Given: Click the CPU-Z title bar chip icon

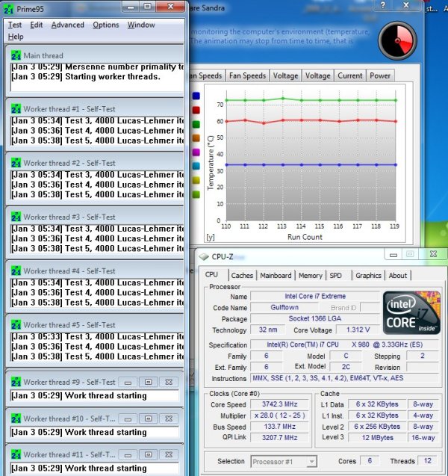Looking at the screenshot, I should 204,257.
